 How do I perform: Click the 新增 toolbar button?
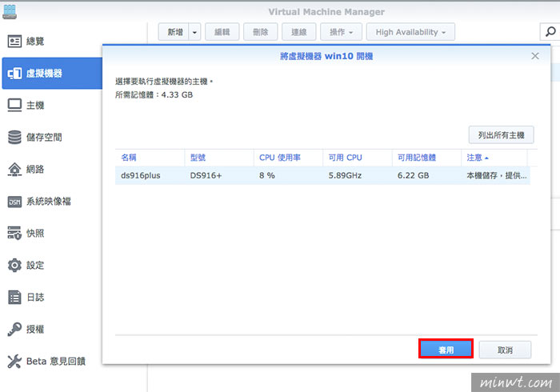pyautogui.click(x=174, y=32)
